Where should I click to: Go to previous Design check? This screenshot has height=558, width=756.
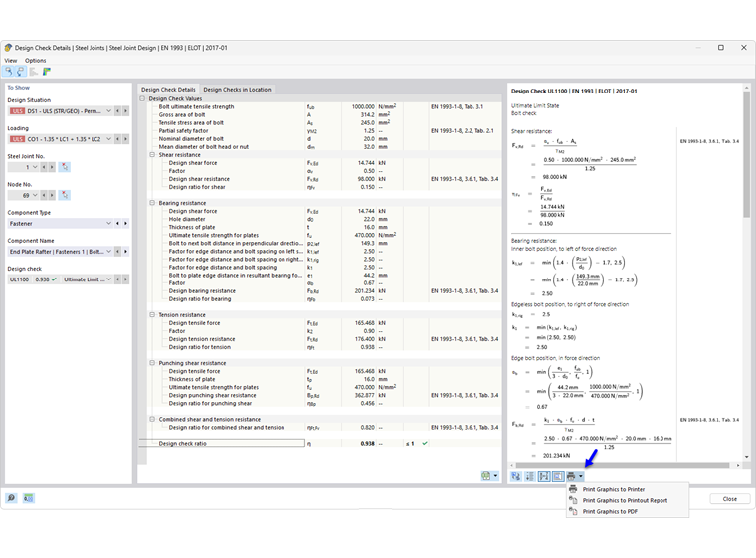pyautogui.click(x=117, y=279)
